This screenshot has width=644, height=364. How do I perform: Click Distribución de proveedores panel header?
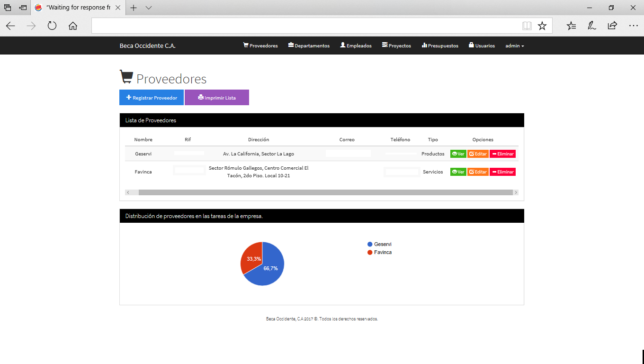point(322,216)
